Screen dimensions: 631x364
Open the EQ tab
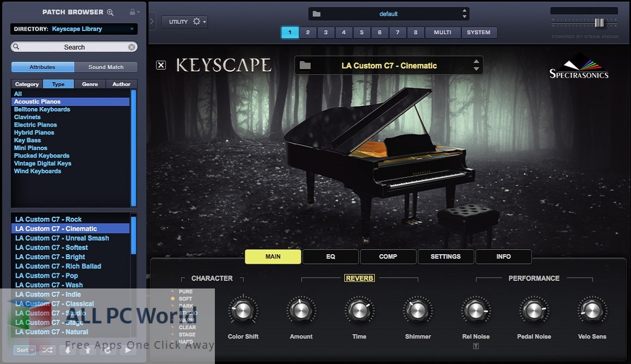point(330,256)
